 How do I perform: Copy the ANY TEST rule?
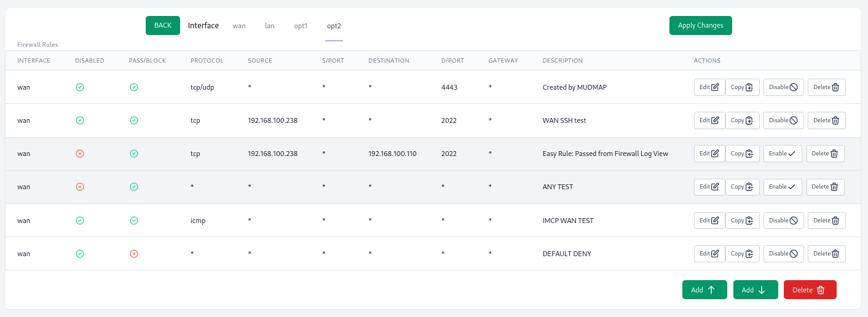(743, 187)
